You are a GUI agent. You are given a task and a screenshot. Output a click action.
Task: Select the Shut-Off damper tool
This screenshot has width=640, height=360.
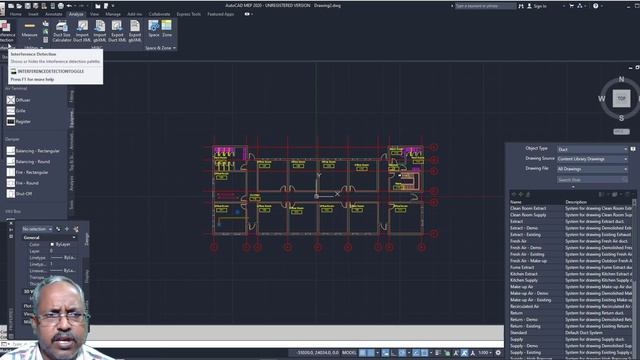(x=19, y=194)
